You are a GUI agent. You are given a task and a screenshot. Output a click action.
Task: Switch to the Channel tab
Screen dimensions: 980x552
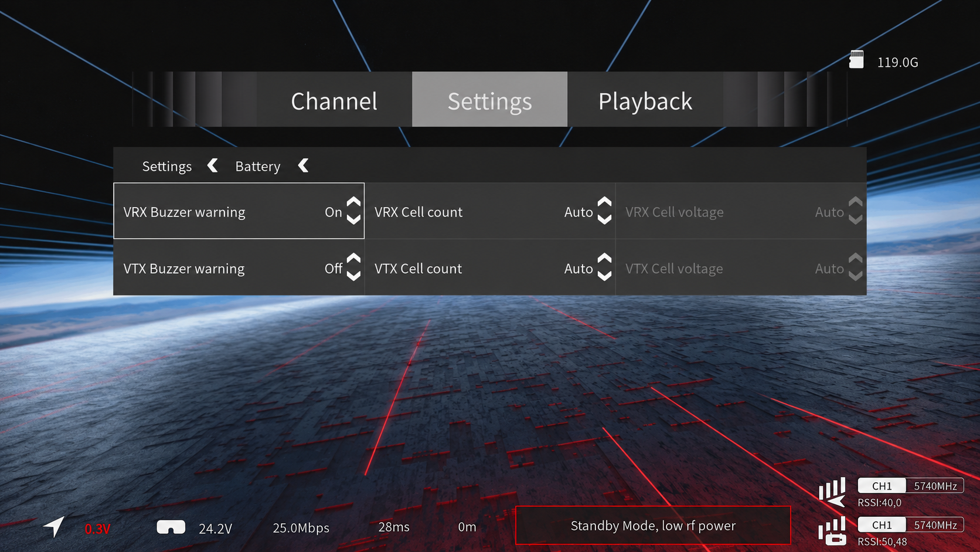pyautogui.click(x=334, y=100)
